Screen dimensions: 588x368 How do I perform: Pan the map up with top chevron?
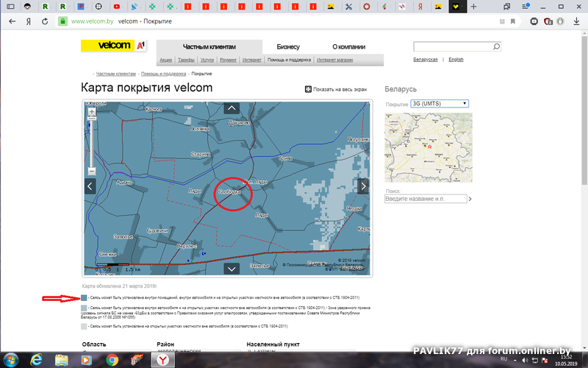pos(232,108)
